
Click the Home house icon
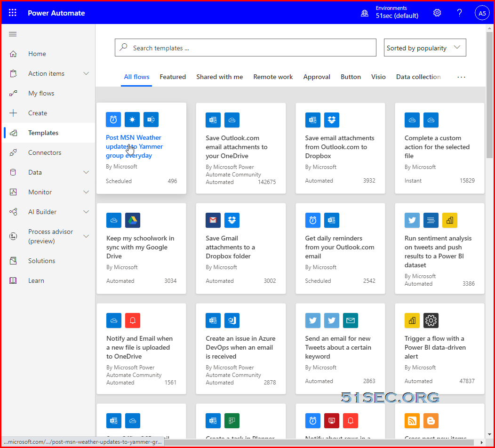[x=13, y=54]
